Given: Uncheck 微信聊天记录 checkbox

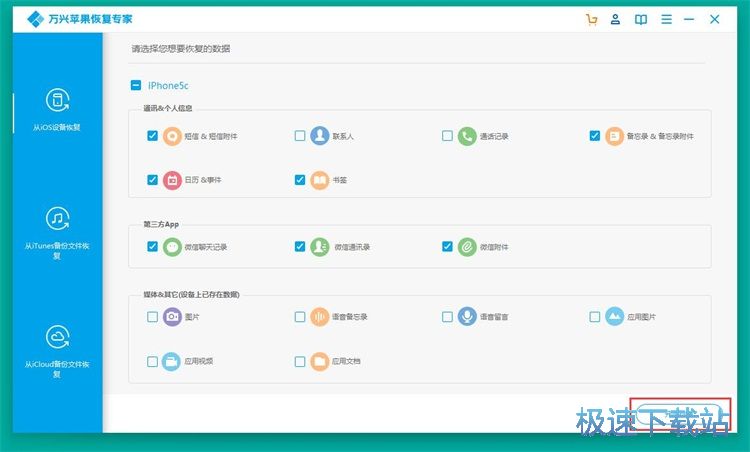Looking at the screenshot, I should (x=152, y=247).
